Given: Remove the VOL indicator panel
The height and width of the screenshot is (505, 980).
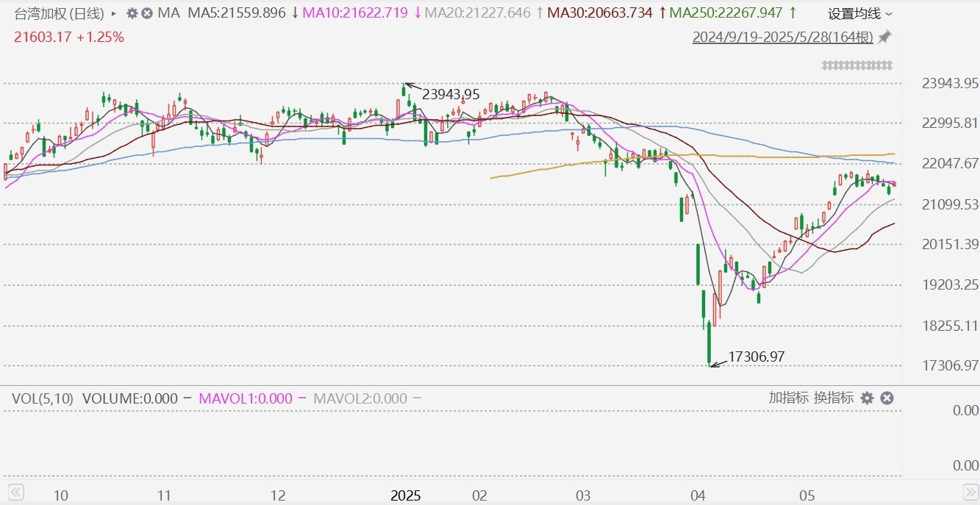Looking at the screenshot, I should click(887, 398).
